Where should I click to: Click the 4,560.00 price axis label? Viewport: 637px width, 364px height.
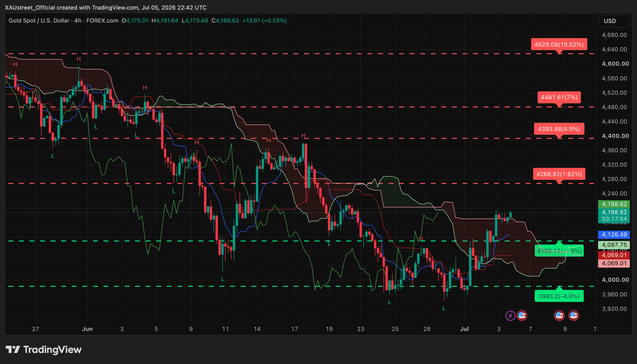(x=614, y=78)
